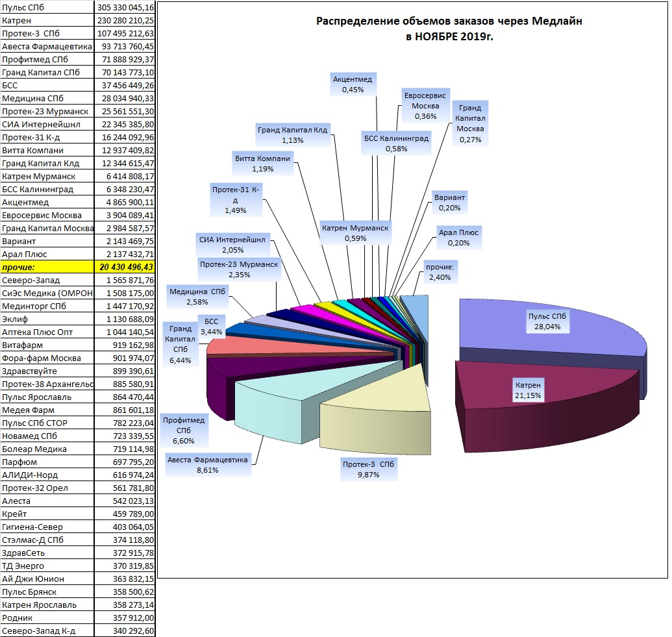Select the 'Катрен 21,15%' data label
The width and height of the screenshot is (672, 637).
click(528, 390)
